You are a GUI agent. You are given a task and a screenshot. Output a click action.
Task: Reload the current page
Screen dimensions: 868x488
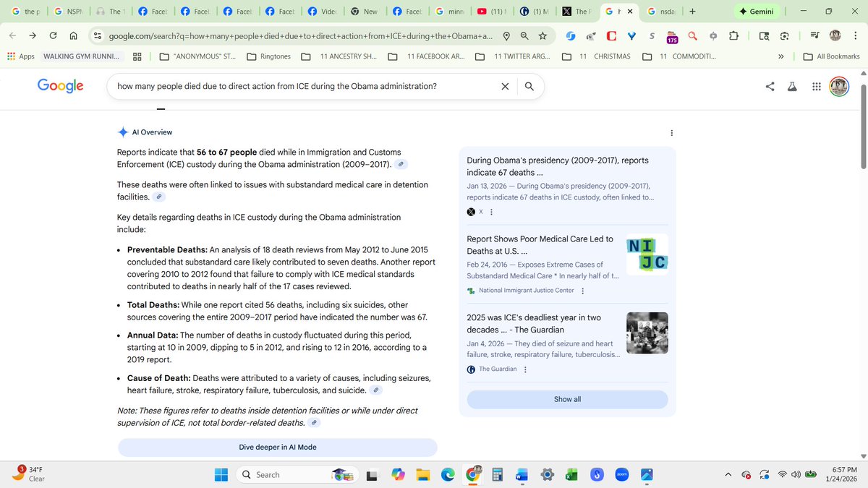[54, 36]
